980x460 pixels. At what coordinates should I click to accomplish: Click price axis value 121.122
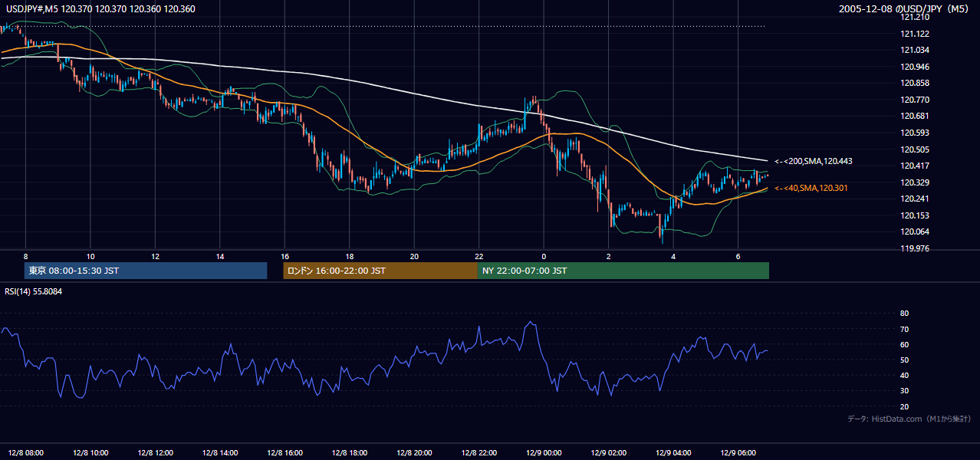915,34
